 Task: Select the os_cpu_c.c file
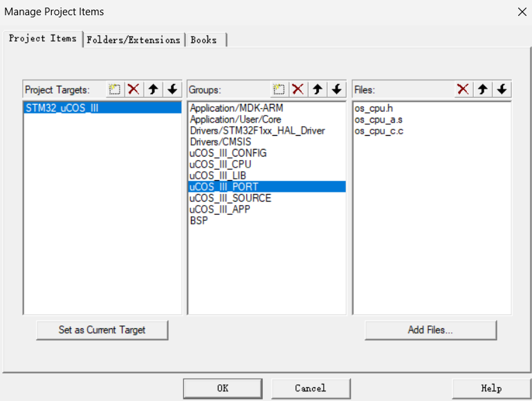[x=432, y=131]
